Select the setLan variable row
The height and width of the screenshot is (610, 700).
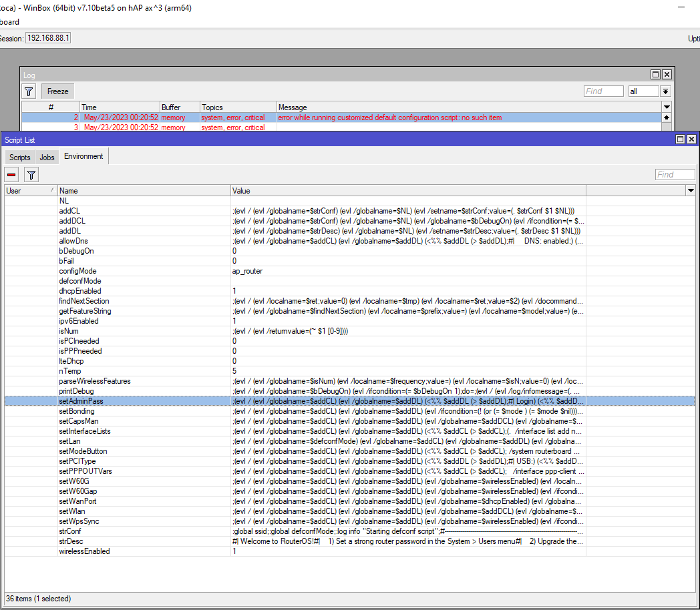click(x=349, y=441)
